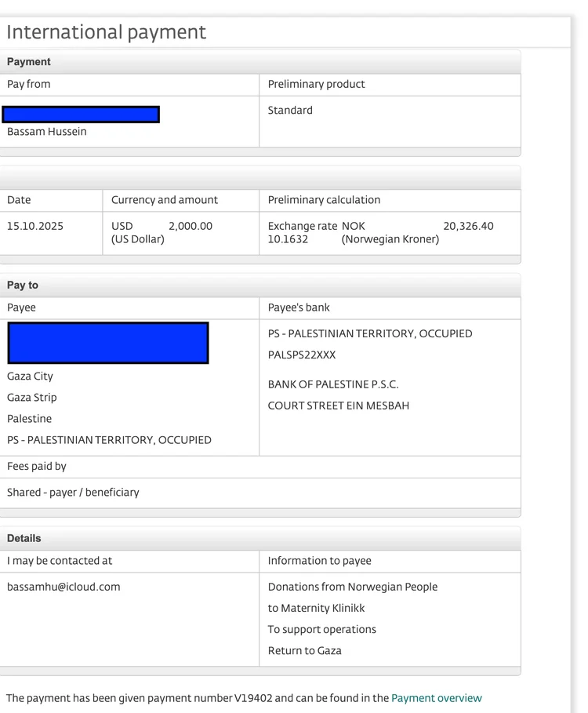588x713 pixels.
Task: Click the payment date 15.10.2025
Action: (x=35, y=226)
